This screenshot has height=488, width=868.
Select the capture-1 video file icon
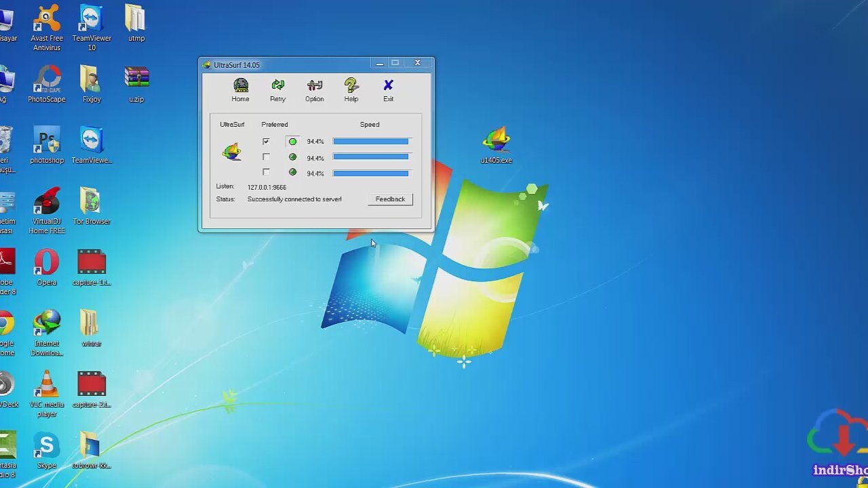(x=92, y=267)
